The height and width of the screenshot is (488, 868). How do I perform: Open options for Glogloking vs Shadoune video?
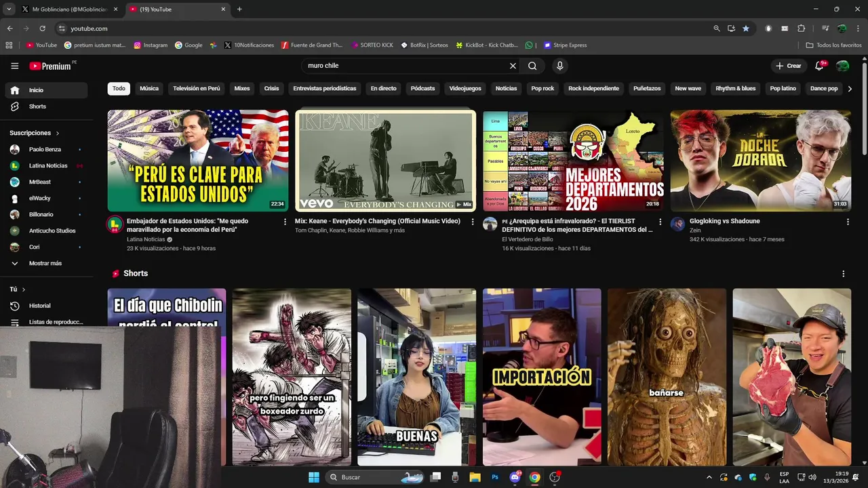tap(848, 222)
